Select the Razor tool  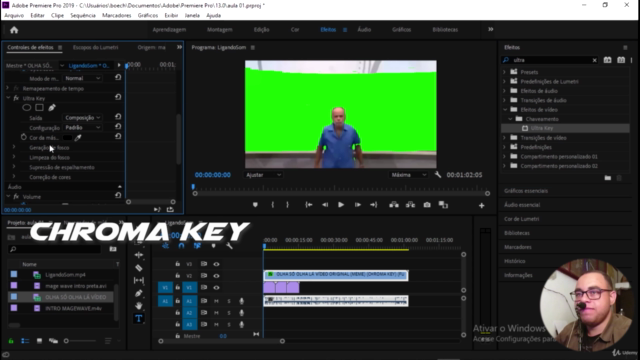coord(139,268)
